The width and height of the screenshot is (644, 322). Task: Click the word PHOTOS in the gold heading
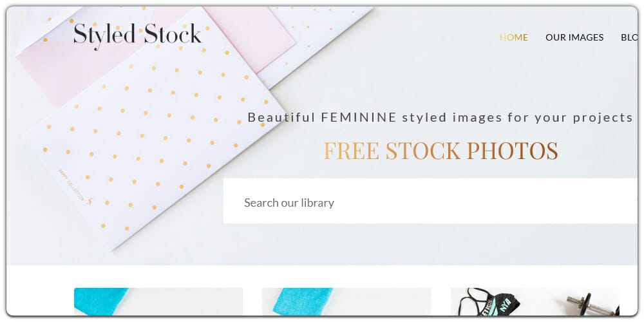click(512, 150)
